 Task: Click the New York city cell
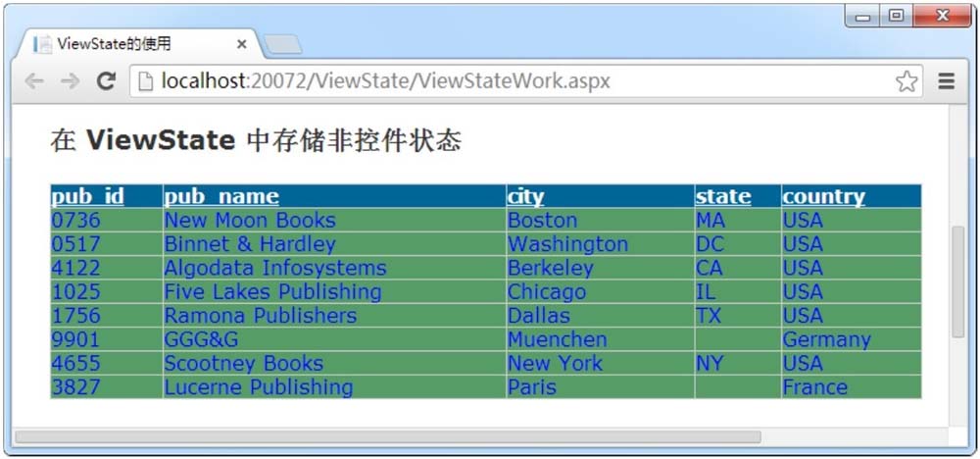(x=600, y=363)
